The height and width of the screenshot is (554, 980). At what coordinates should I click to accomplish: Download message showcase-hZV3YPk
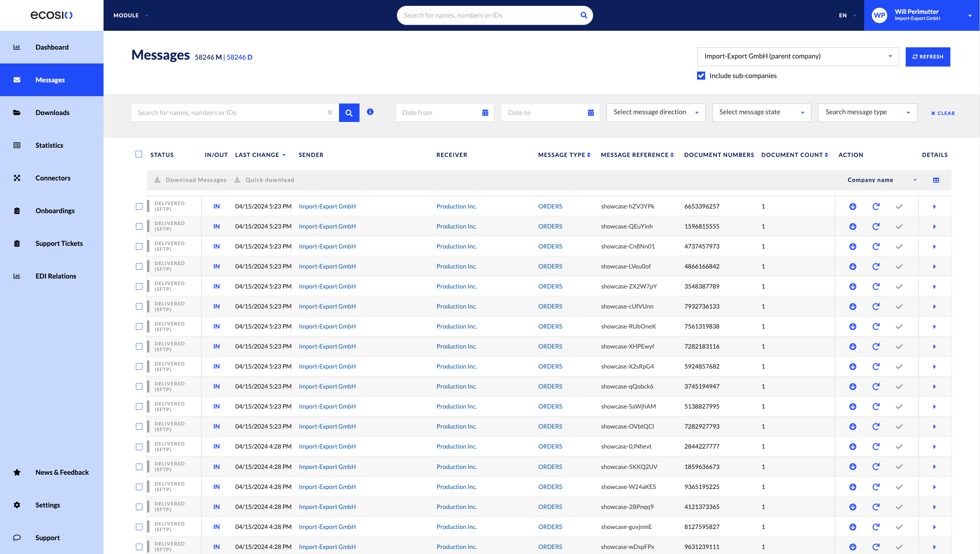click(853, 206)
